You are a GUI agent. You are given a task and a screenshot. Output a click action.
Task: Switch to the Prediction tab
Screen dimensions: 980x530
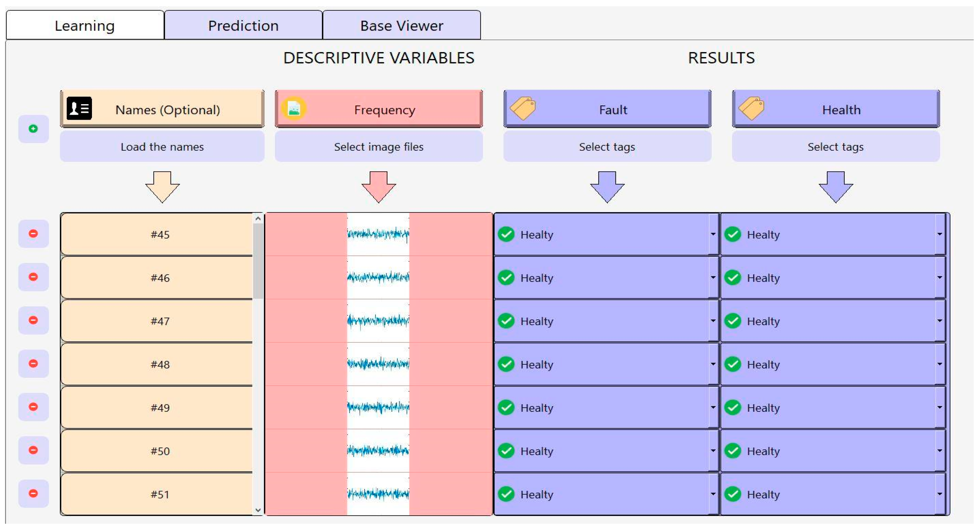pyautogui.click(x=243, y=26)
